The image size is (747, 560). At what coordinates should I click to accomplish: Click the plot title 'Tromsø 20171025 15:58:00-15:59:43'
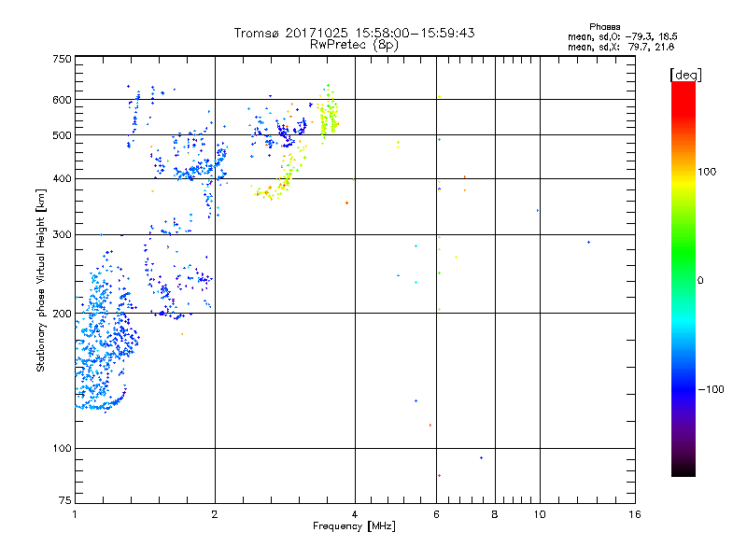tap(354, 33)
